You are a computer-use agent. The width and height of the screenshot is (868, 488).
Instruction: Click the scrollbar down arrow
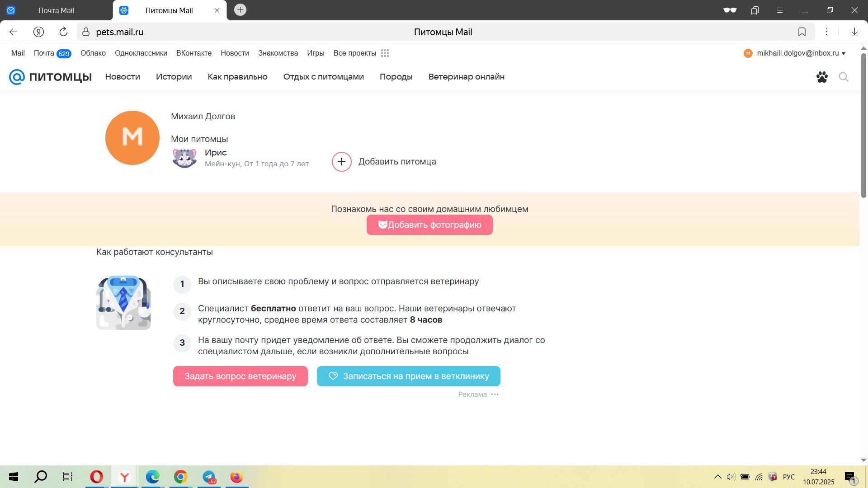(x=863, y=460)
